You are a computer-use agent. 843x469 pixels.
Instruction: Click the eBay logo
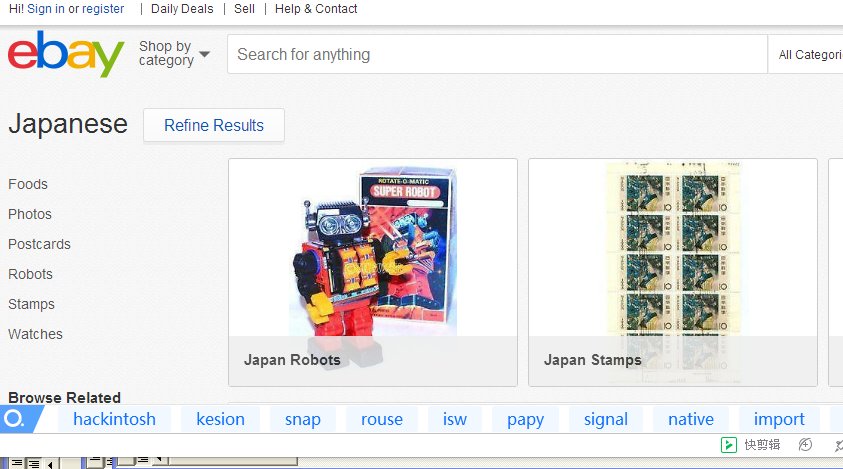point(66,55)
